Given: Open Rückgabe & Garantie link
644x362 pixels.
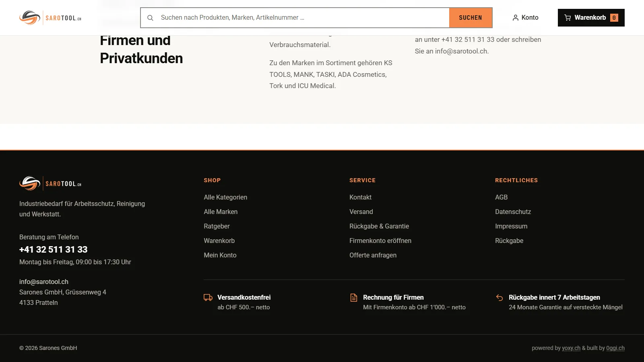Looking at the screenshot, I should (379, 226).
